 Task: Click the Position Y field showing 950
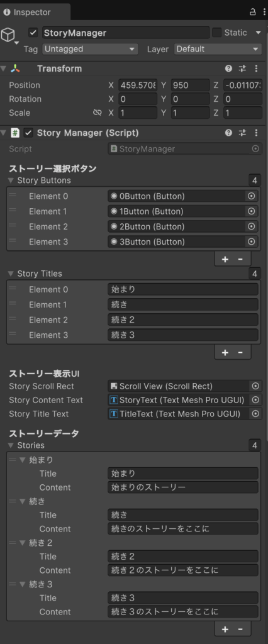point(191,86)
